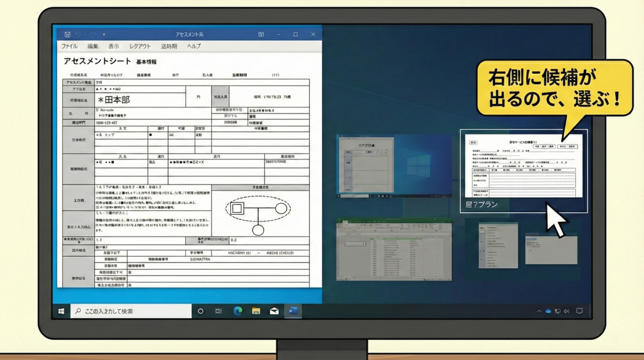Click the Undo arrow in the title bar
This screenshot has width=644, height=360.
tap(78, 34)
